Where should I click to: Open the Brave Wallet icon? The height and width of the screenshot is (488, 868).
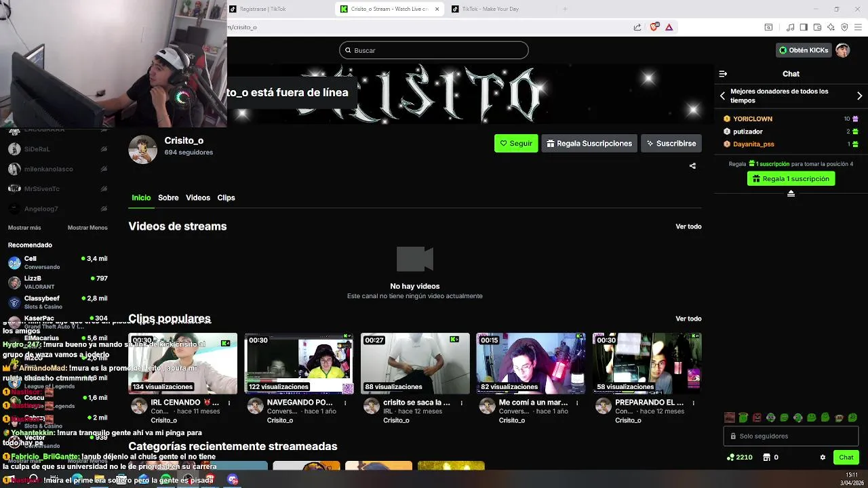click(817, 27)
